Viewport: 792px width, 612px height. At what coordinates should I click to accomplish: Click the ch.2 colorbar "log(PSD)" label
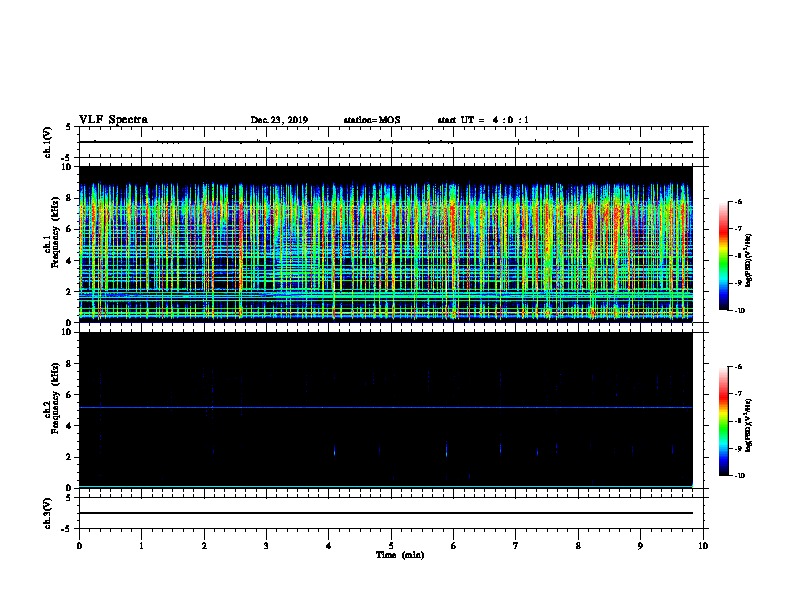click(748, 426)
